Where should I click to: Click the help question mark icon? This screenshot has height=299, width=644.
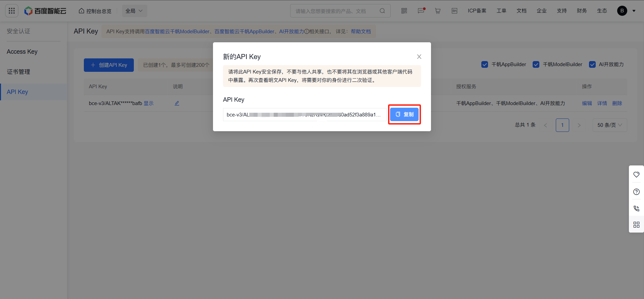pyautogui.click(x=636, y=192)
